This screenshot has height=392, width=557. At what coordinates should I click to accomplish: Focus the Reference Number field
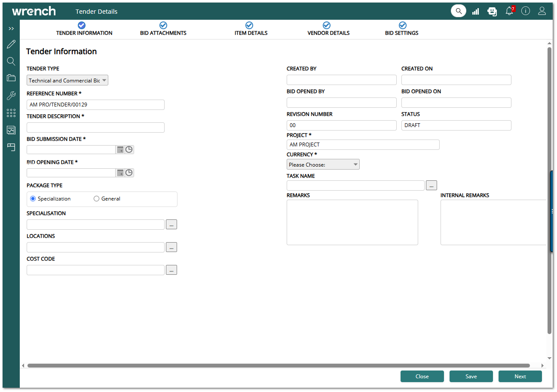pyautogui.click(x=95, y=105)
